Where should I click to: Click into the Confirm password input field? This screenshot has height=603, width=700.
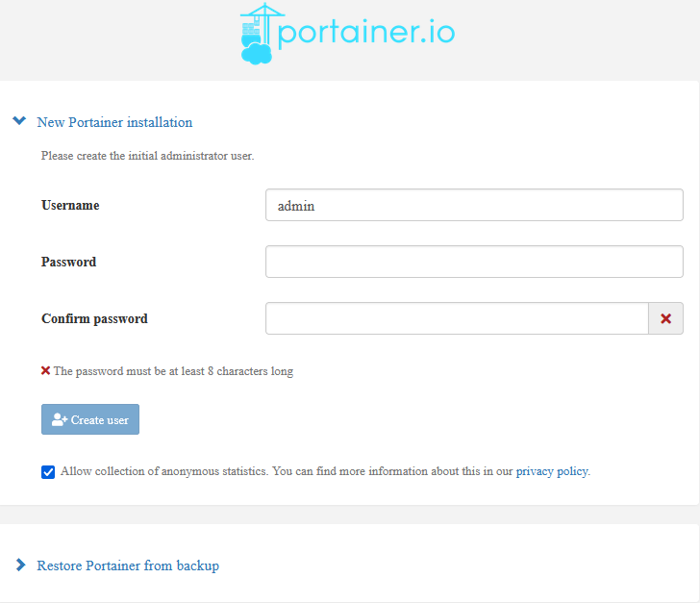coord(457,318)
